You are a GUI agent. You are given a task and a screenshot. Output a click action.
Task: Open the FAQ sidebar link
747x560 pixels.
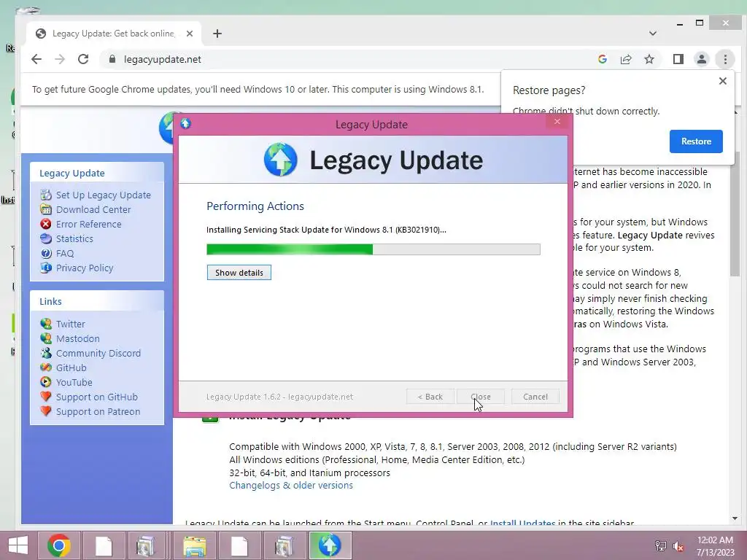[65, 253]
